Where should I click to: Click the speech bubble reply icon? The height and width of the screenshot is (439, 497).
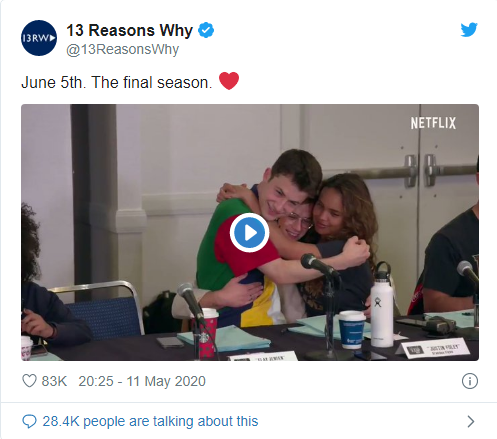pos(29,421)
